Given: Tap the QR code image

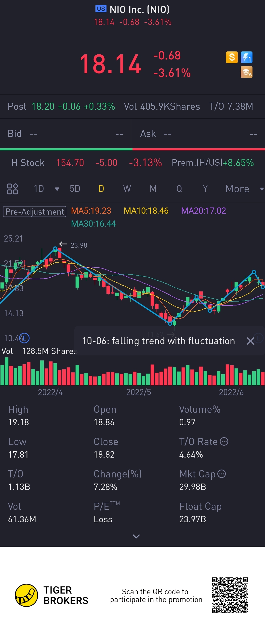Looking at the screenshot, I should click(230, 595).
